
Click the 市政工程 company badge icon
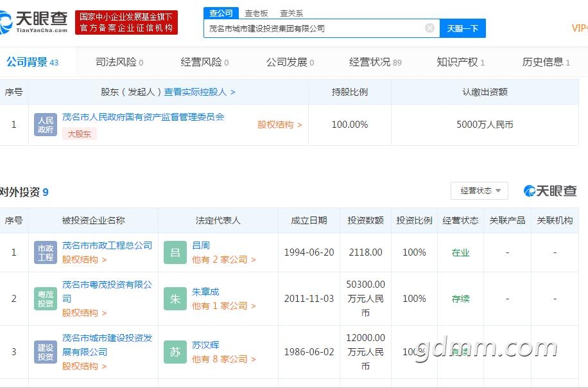coord(46,252)
